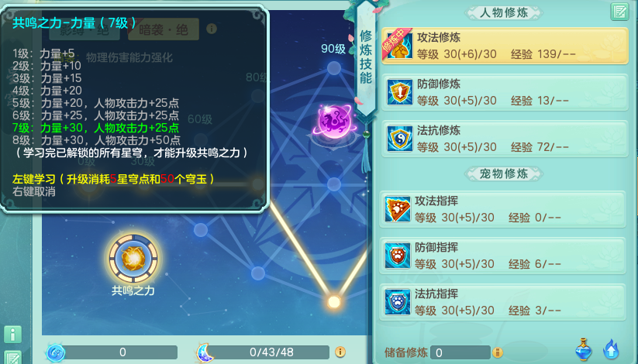Click the blue flame upgrade arrow icon
This screenshot has width=638, height=364.
[x=611, y=350]
